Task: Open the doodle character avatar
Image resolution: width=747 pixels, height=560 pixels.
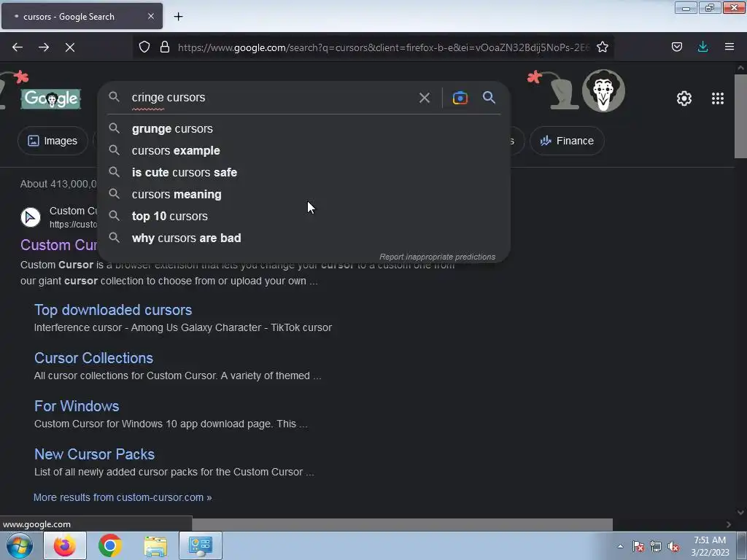Action: coord(603,91)
